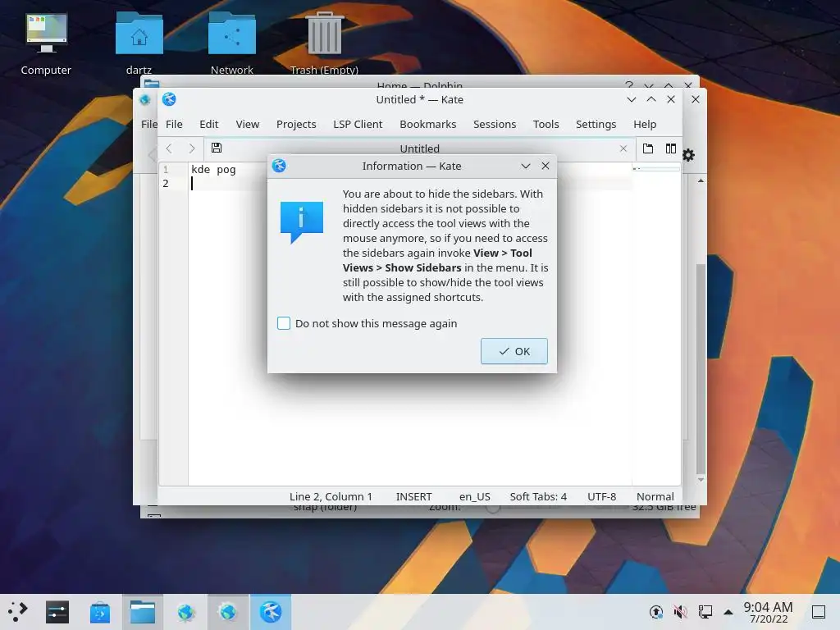Image resolution: width=840 pixels, height=630 pixels.
Task: Open the Projects menu
Action: tap(296, 125)
